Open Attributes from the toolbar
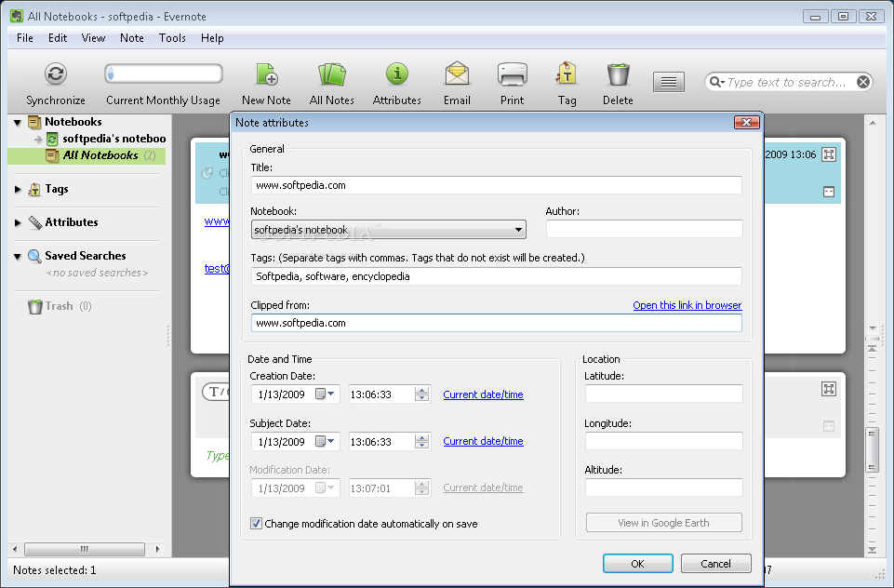 coord(397,74)
